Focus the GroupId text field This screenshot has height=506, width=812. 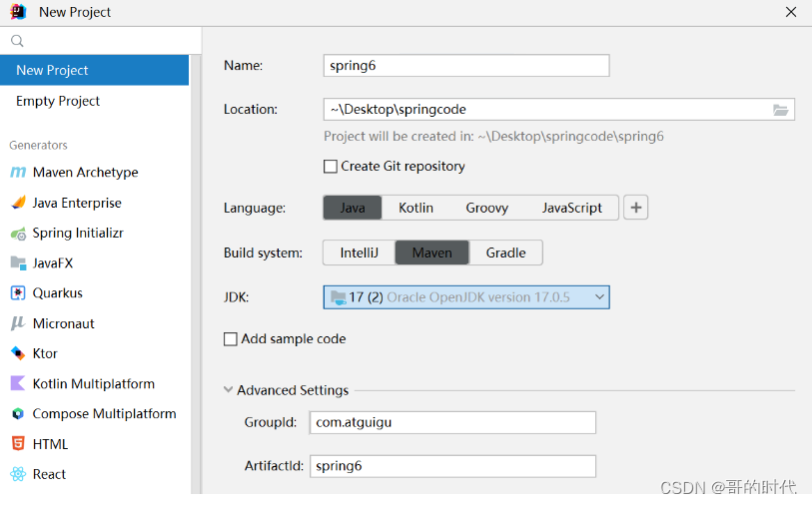point(452,422)
